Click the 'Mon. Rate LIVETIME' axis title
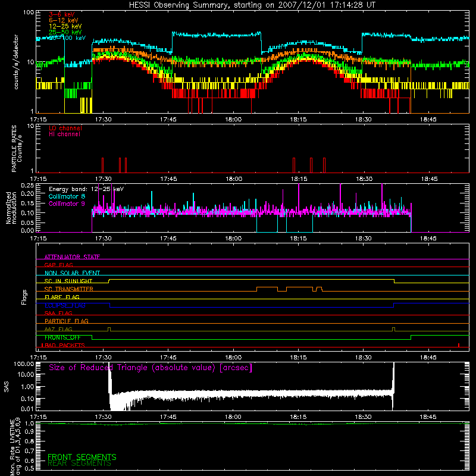The height and width of the screenshot is (476, 476). (12, 448)
